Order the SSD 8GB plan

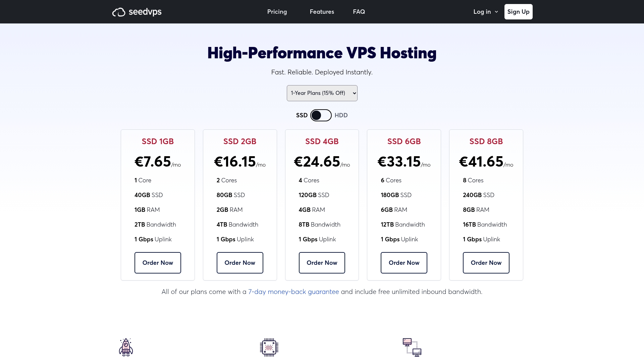tap(486, 263)
